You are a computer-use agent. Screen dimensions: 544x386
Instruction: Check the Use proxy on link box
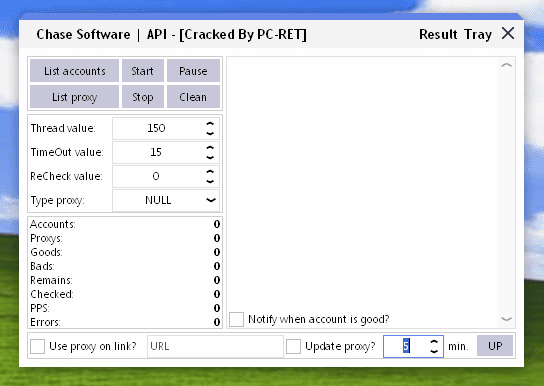click(x=37, y=346)
